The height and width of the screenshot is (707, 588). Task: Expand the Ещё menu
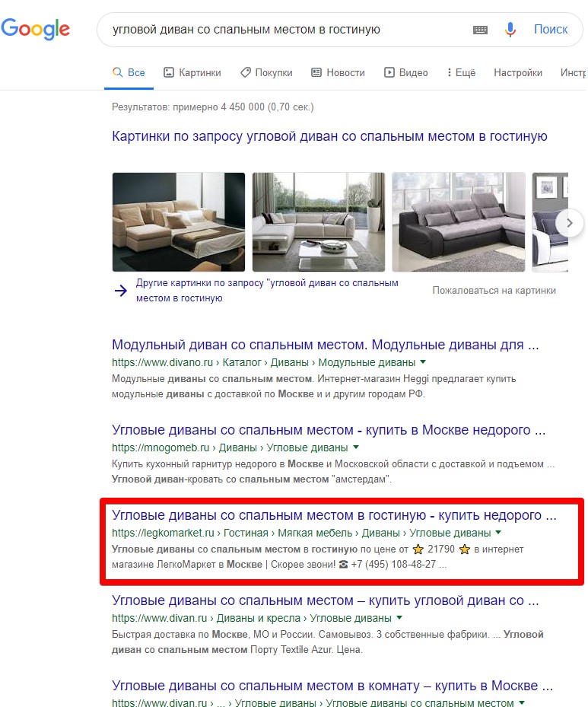click(461, 72)
